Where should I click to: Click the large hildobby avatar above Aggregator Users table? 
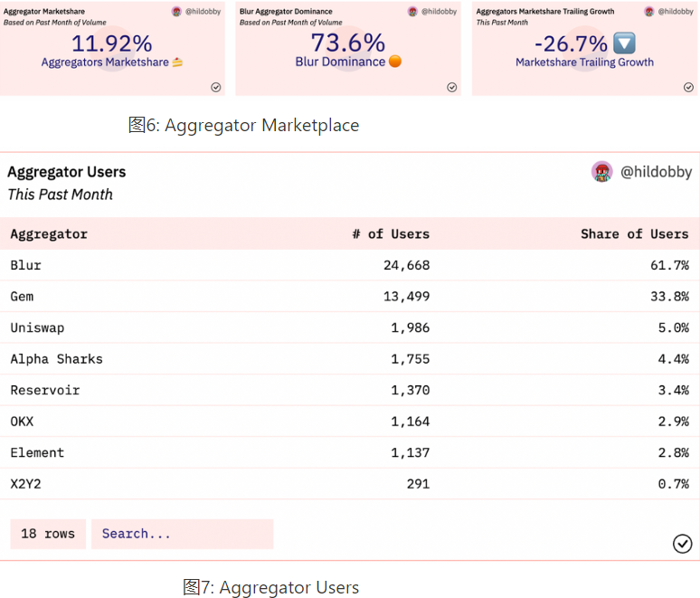(x=601, y=172)
